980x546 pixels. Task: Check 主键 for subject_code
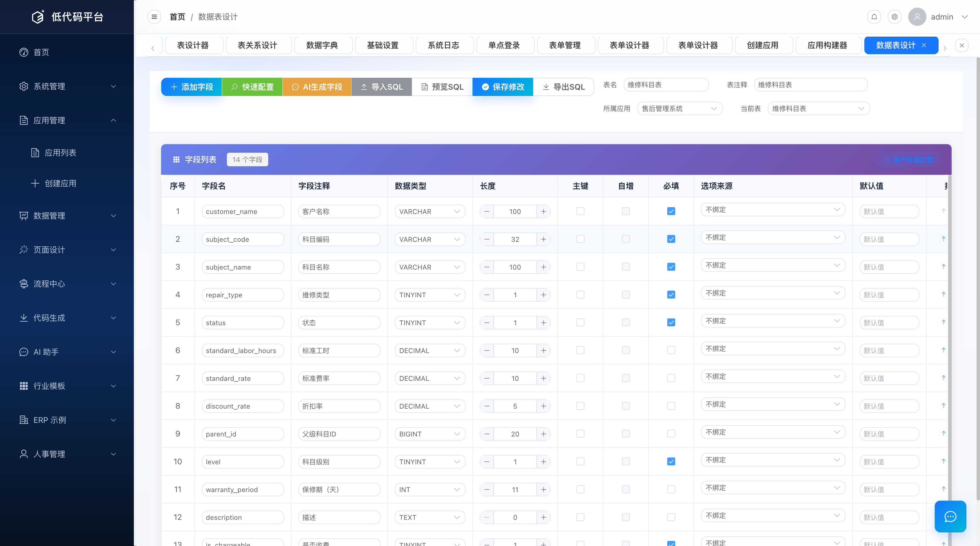580,239
